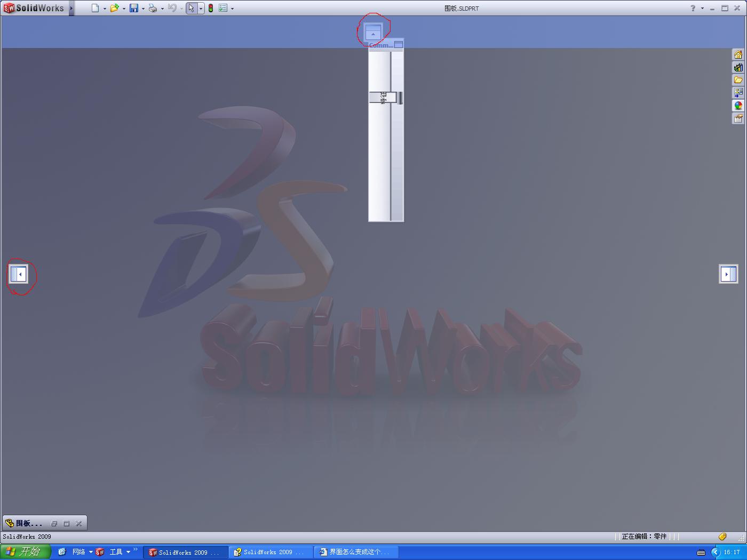Rebuild the model with the traffic light icon

211,8
